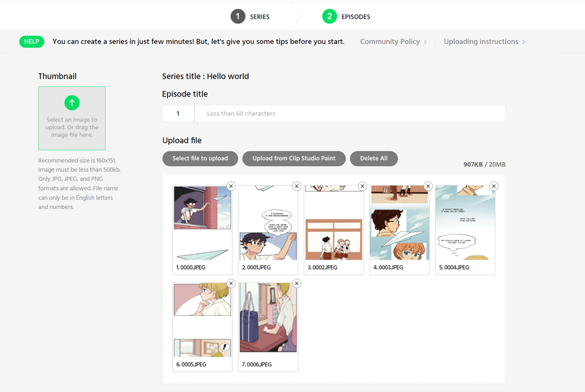Screen dimensions: 585x392
Task: Expand the chevron beside Uploading instructions
Action: 524,42
